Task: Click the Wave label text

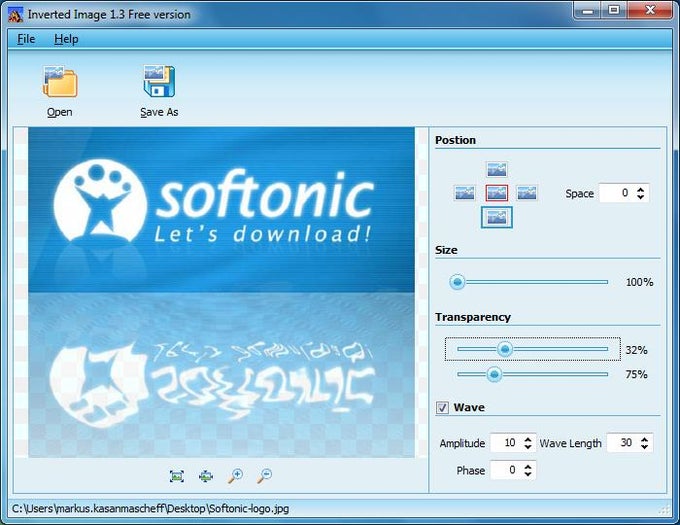Action: click(x=469, y=408)
